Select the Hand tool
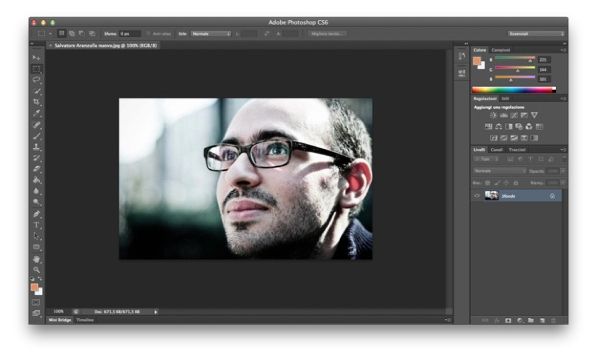Screen dimensions: 597x362 point(37,259)
